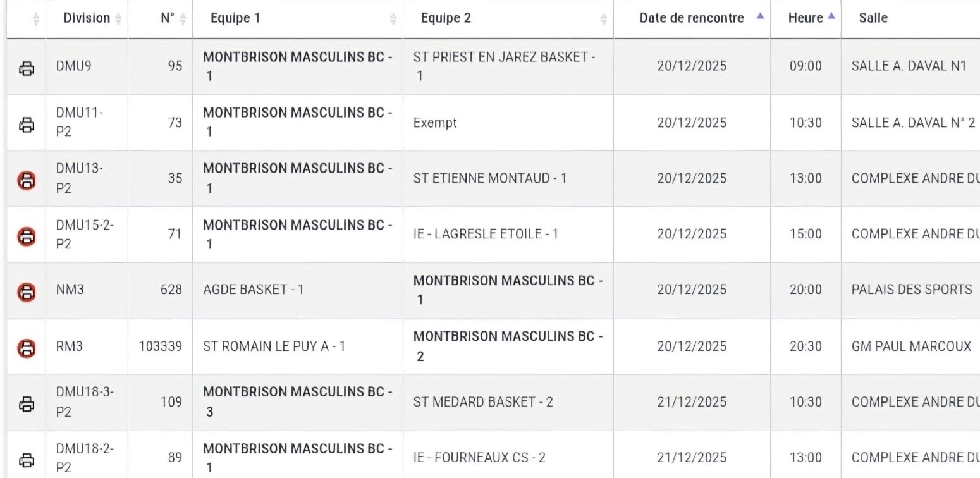Print the DMU11-P2 match number 73

[x=27, y=125]
